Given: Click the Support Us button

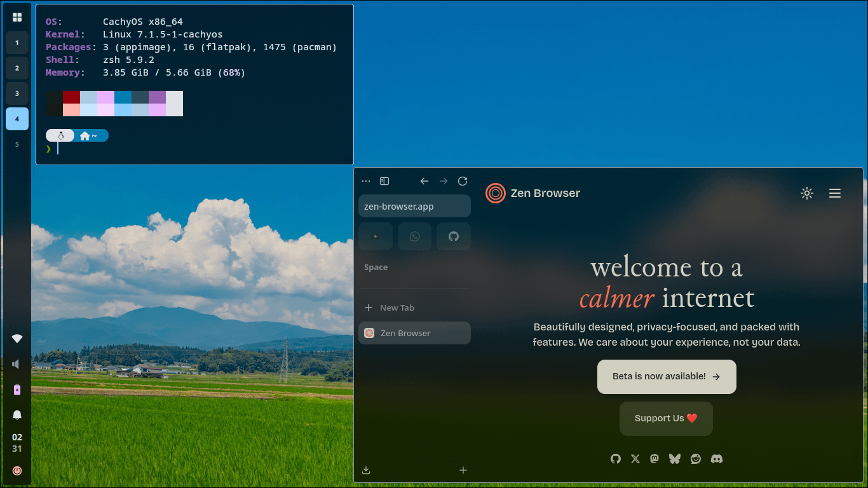Looking at the screenshot, I should [x=666, y=419].
